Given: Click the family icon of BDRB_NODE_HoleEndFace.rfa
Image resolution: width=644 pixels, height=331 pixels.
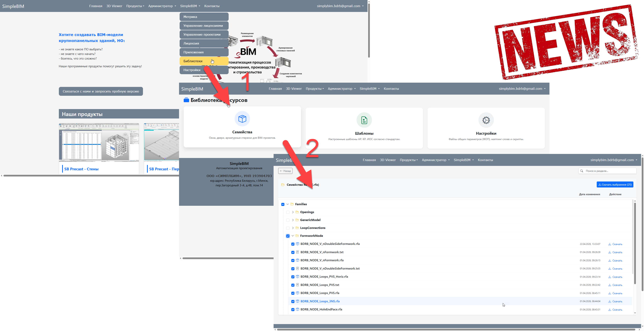Looking at the screenshot, I should click(x=297, y=309).
